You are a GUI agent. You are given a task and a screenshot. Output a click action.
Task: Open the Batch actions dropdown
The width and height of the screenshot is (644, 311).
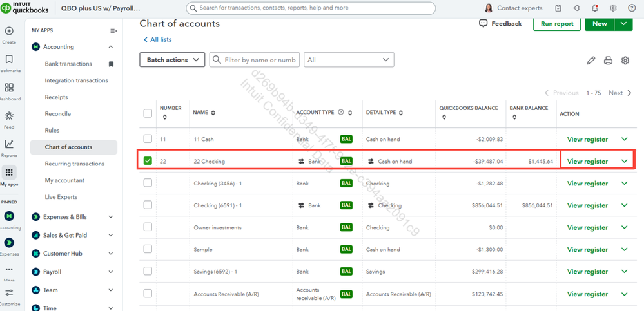tap(173, 59)
